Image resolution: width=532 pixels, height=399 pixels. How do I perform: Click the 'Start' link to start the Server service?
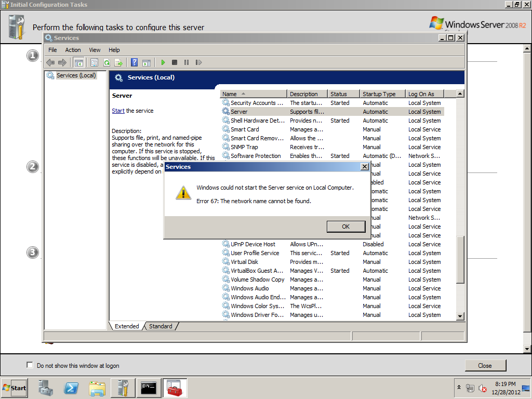[118, 111]
